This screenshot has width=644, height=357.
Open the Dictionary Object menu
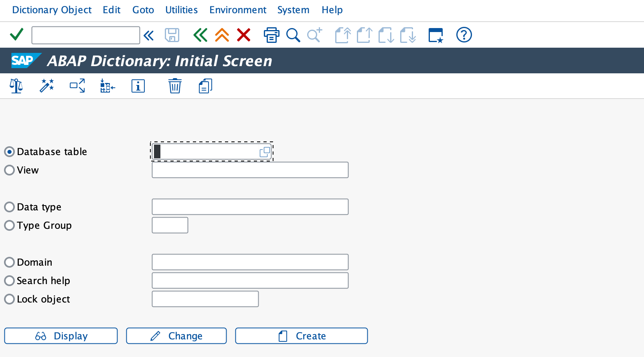pyautogui.click(x=52, y=10)
